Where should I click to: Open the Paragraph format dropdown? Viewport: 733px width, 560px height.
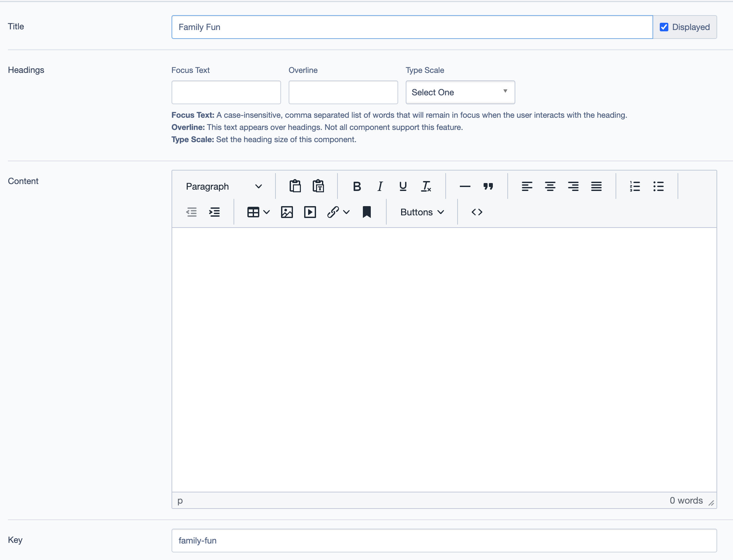(224, 186)
